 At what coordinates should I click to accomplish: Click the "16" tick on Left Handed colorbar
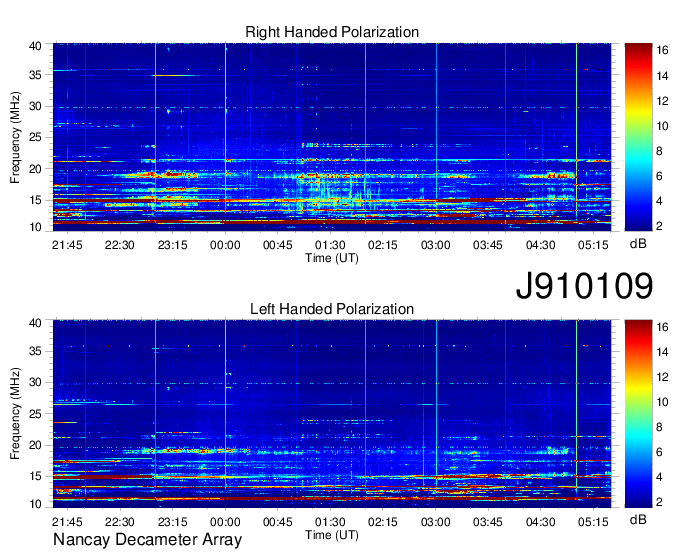coord(662,327)
